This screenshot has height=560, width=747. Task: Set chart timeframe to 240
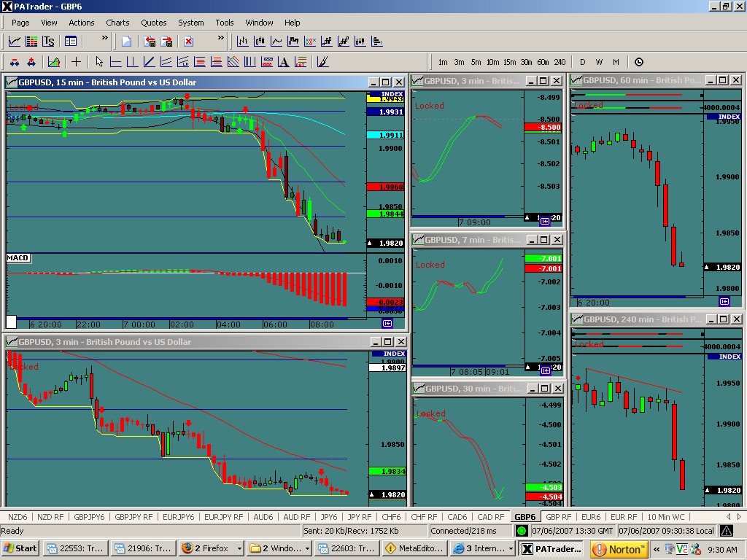point(560,62)
